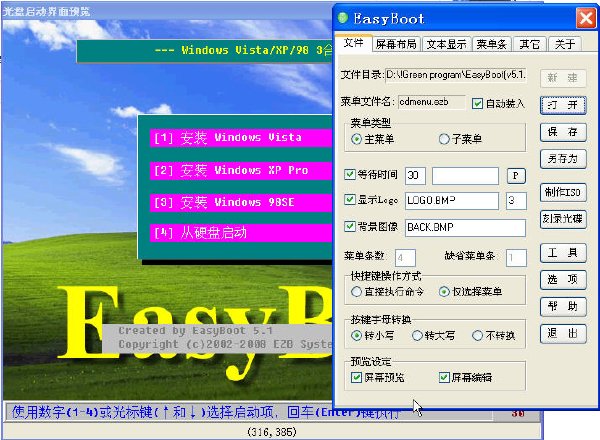Screen dimensions: 600x440
Task: Click the 打开 button
Action: click(563, 105)
